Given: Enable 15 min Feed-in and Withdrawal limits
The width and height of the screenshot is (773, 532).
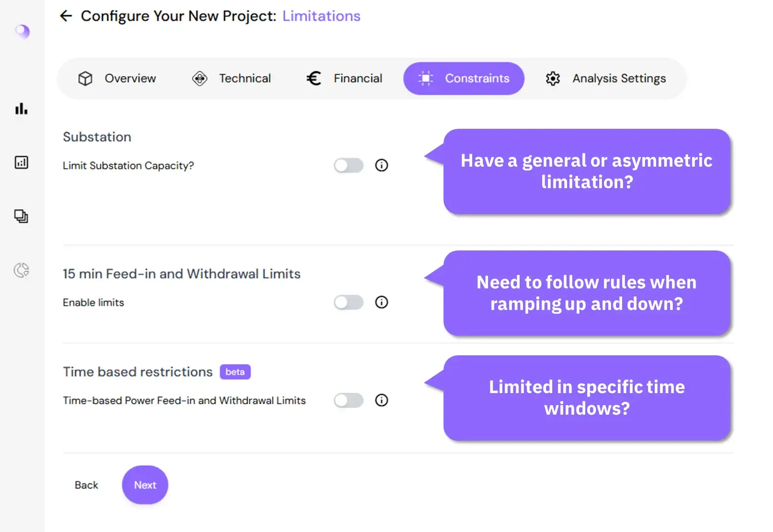Looking at the screenshot, I should 349,302.
